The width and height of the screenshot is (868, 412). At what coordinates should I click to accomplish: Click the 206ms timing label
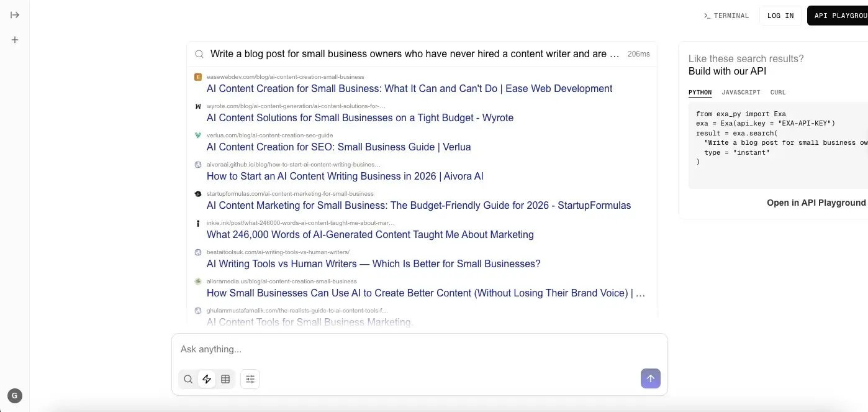click(x=639, y=54)
